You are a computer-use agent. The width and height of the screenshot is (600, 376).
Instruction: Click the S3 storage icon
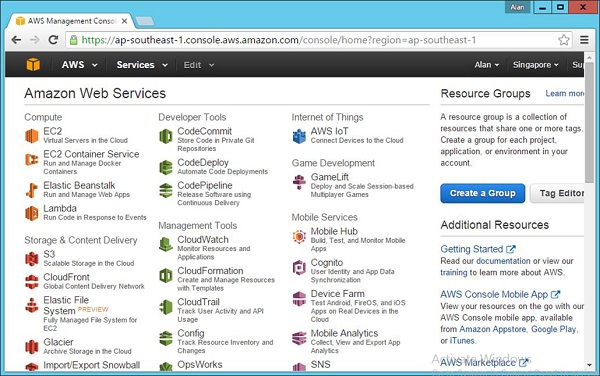click(32, 259)
